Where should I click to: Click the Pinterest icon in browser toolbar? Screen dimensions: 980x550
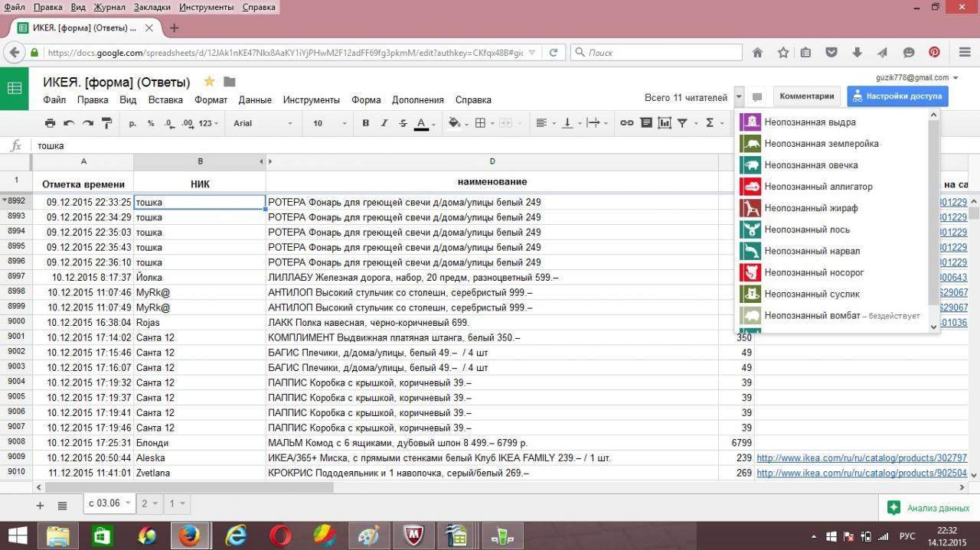coord(934,53)
